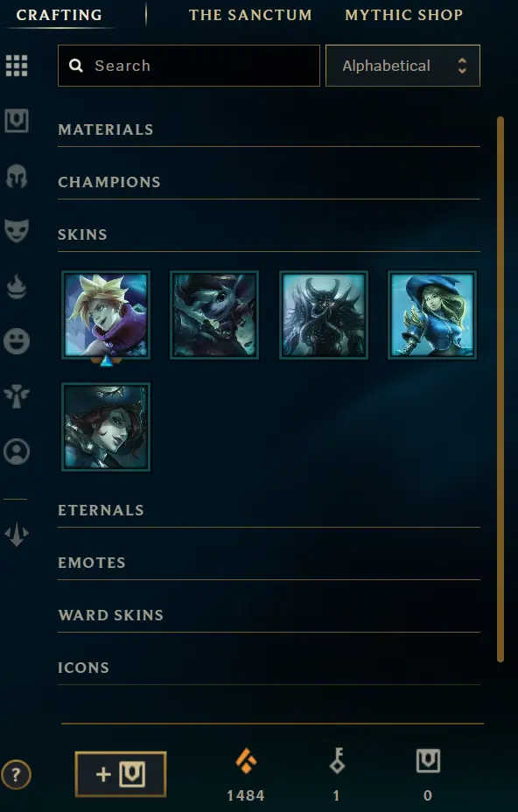The width and height of the screenshot is (518, 812).
Task: Collapse the Skins section header
Action: (x=269, y=234)
